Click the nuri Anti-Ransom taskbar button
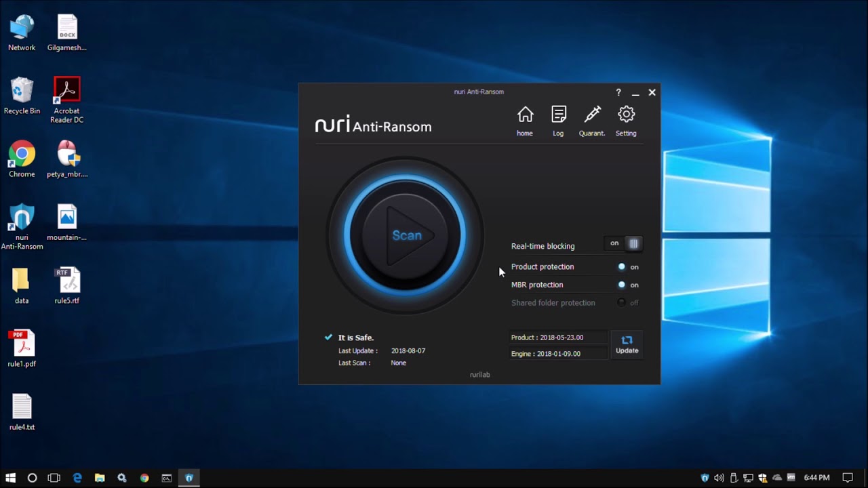This screenshot has width=868, height=488. click(x=189, y=478)
